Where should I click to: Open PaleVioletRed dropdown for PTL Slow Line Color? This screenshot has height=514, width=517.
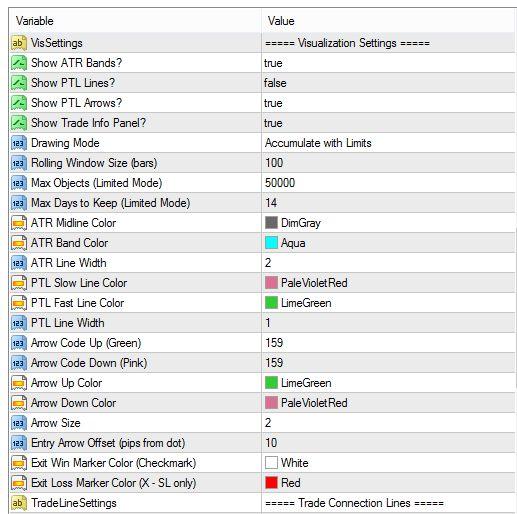[389, 283]
